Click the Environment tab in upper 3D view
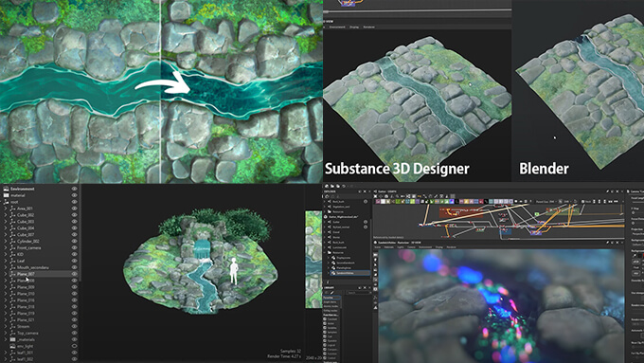The width and height of the screenshot is (644, 363). click(337, 27)
